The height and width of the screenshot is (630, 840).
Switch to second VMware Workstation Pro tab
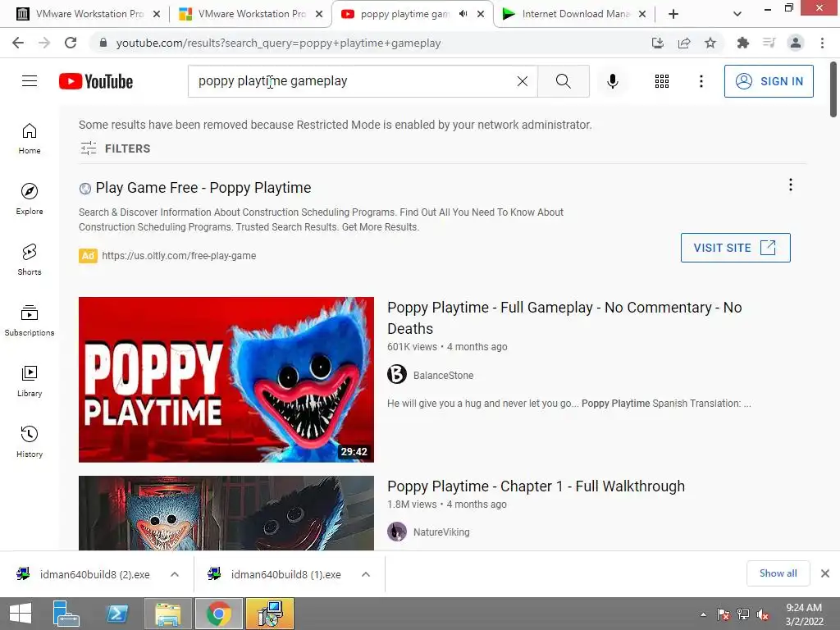click(x=249, y=14)
